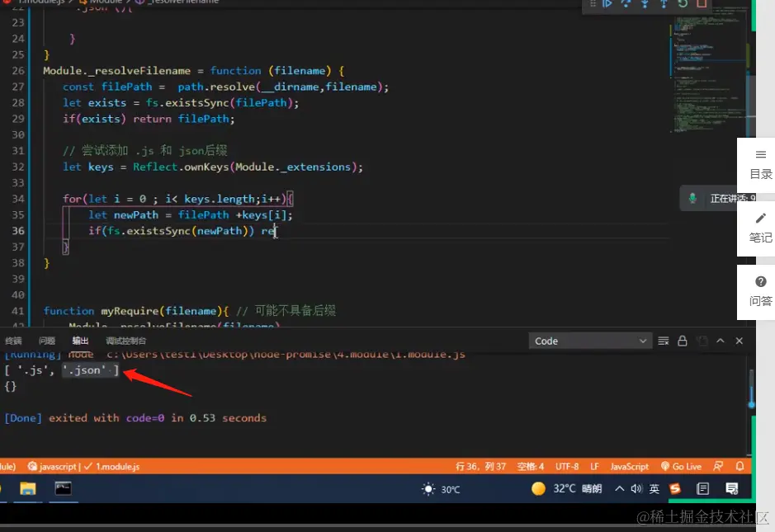Click the debug Step Out icon
This screenshot has width=775, height=532.
(x=664, y=3)
